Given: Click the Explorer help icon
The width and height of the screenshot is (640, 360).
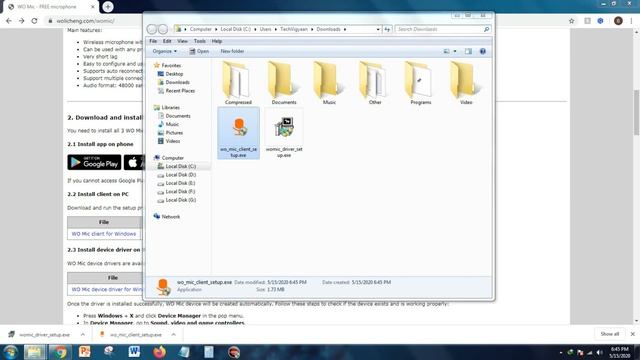Looking at the screenshot, I should 482,51.
